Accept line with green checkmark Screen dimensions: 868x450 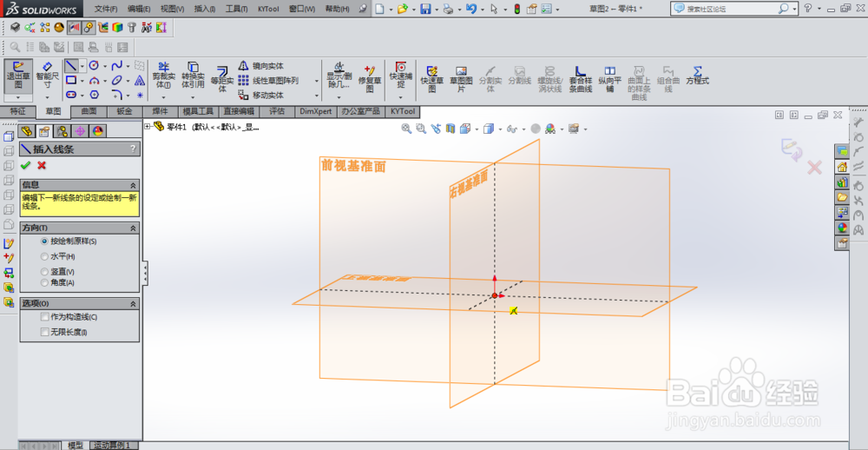tap(25, 165)
